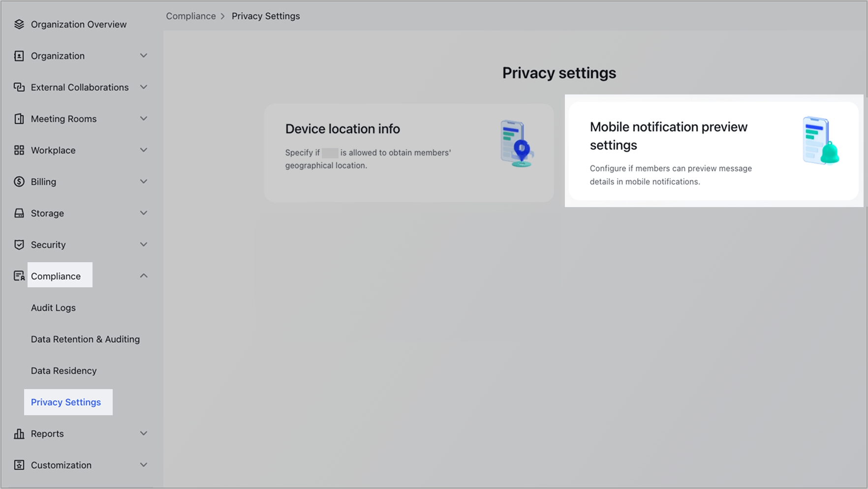Open Mobile notification preview settings card title

pos(669,136)
